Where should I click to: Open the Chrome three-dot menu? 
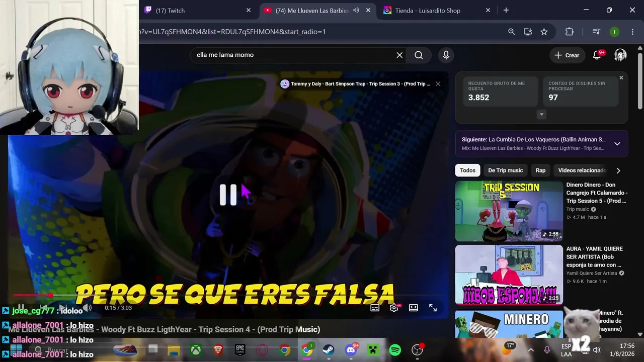[632, 32]
